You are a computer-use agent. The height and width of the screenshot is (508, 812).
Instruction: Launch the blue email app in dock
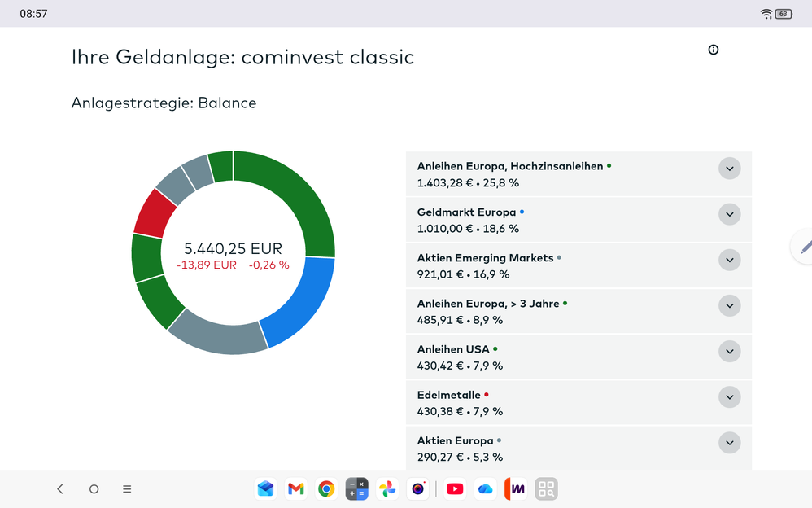pos(266,488)
